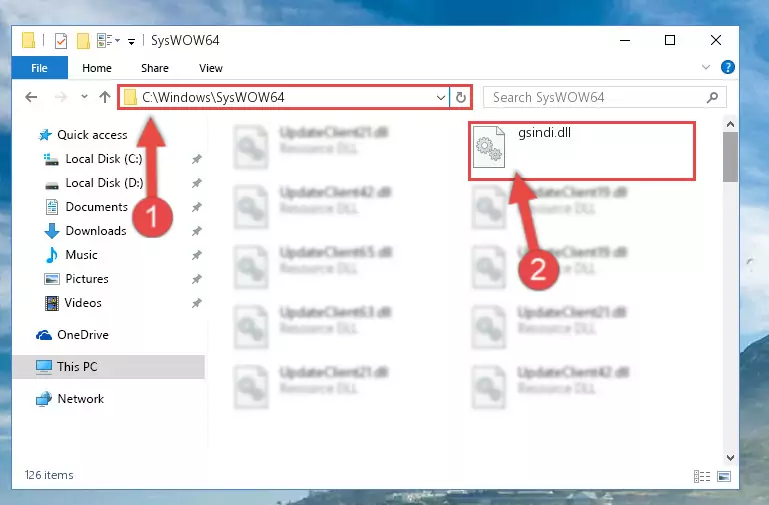The width and height of the screenshot is (769, 505).
Task: Select This PC in the navigation pane
Action: tap(108, 367)
